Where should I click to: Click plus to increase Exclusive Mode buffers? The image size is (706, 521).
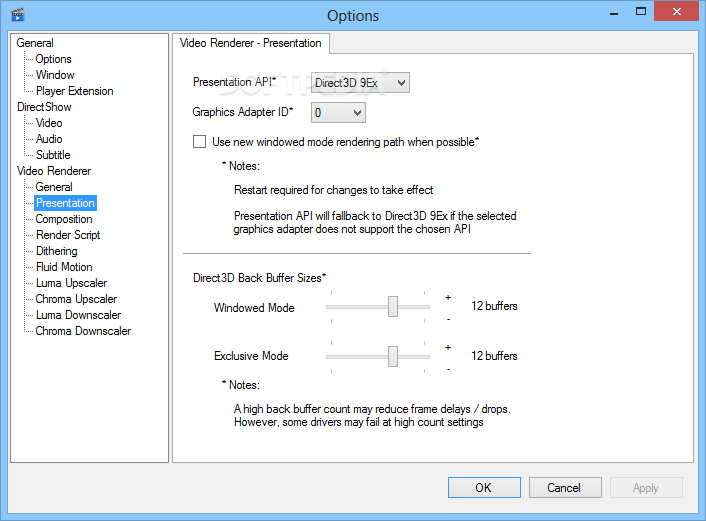pyautogui.click(x=448, y=347)
